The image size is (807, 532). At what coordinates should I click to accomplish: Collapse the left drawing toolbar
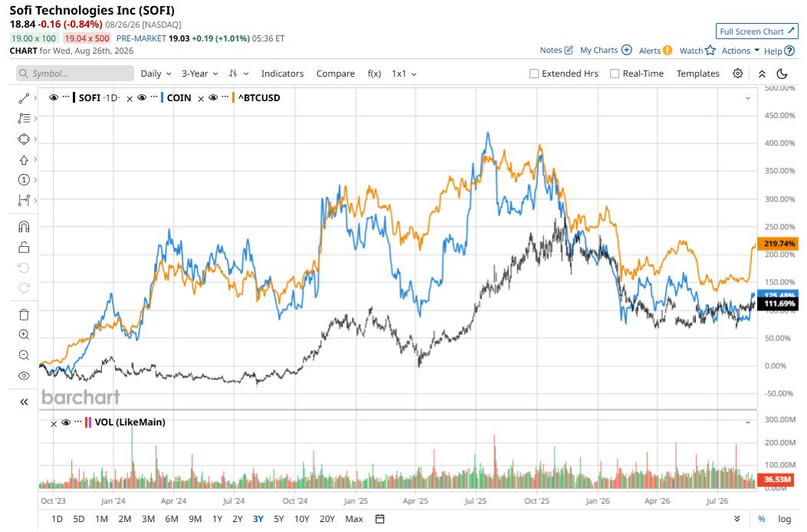pyautogui.click(x=24, y=402)
